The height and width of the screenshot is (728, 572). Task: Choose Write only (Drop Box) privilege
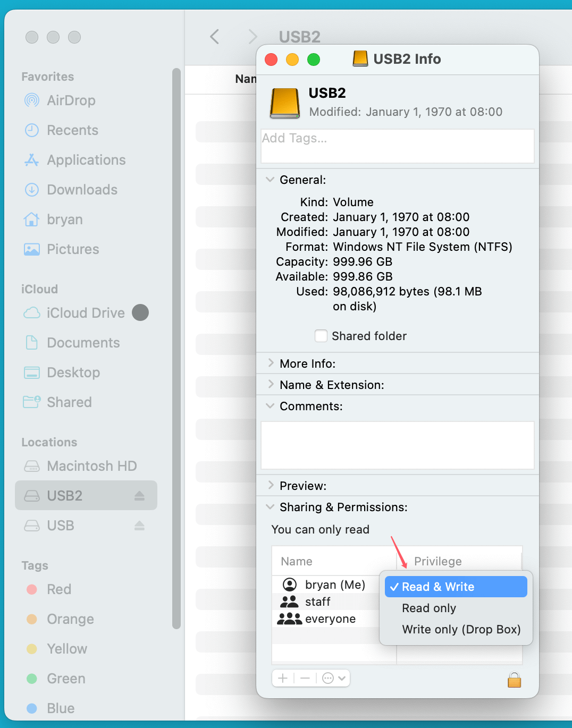pos(460,629)
